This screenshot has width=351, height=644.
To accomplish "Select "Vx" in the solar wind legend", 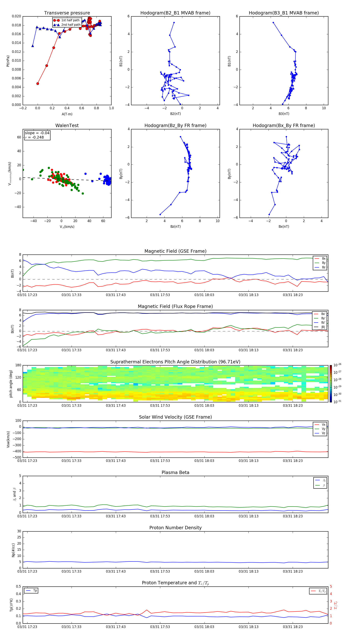I will coord(320,424).
